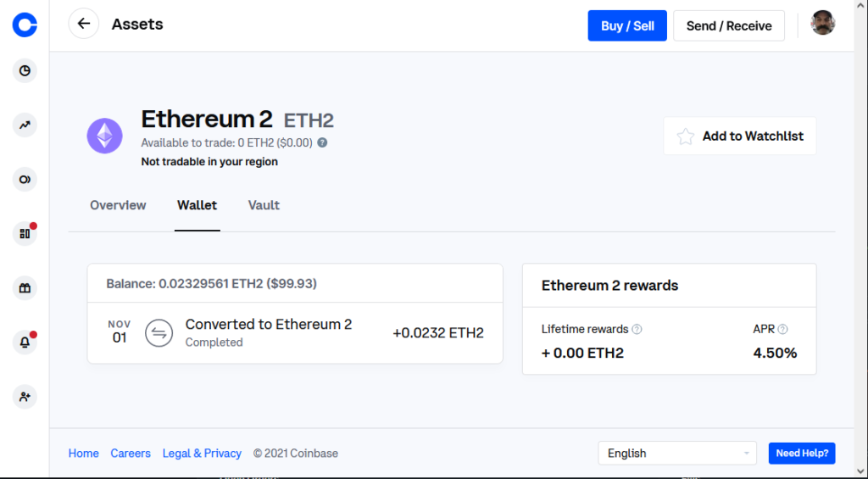Image resolution: width=868 pixels, height=479 pixels.
Task: Open the notifications bell icon
Action: coord(25,343)
